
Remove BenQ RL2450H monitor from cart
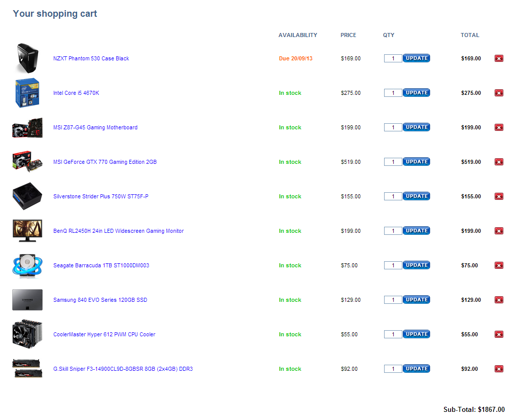click(499, 231)
